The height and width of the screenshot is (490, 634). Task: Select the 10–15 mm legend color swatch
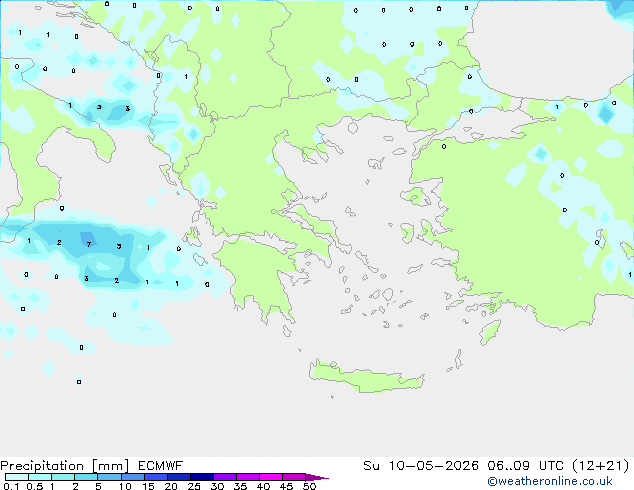pyautogui.click(x=132, y=477)
